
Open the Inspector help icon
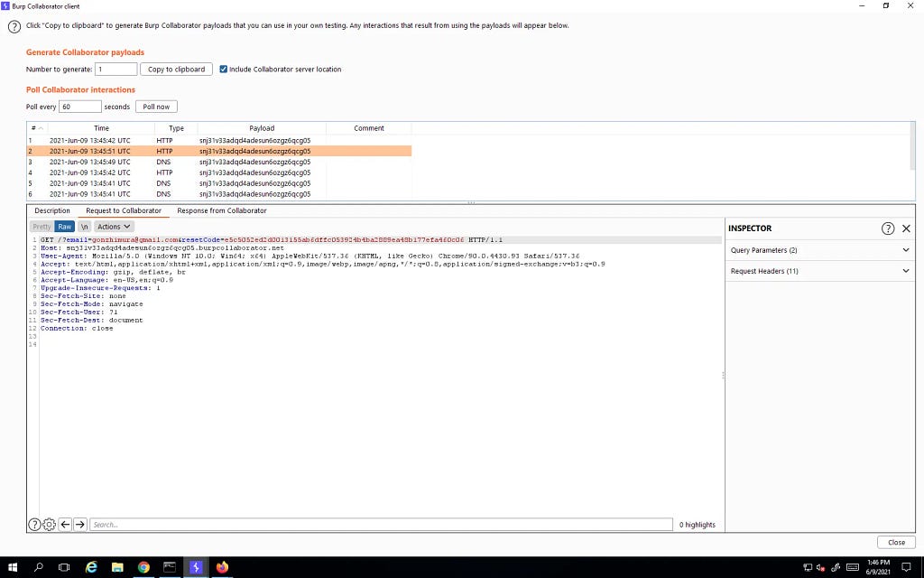888,228
